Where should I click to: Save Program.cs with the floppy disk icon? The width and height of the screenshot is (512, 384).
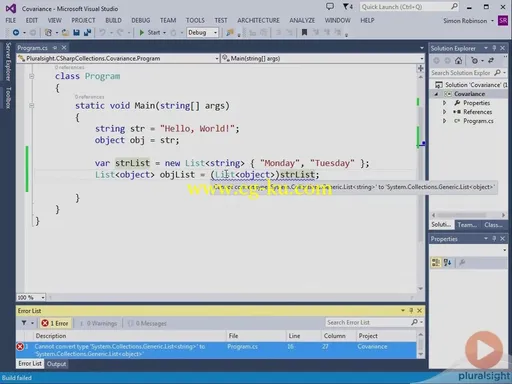(x=76, y=32)
